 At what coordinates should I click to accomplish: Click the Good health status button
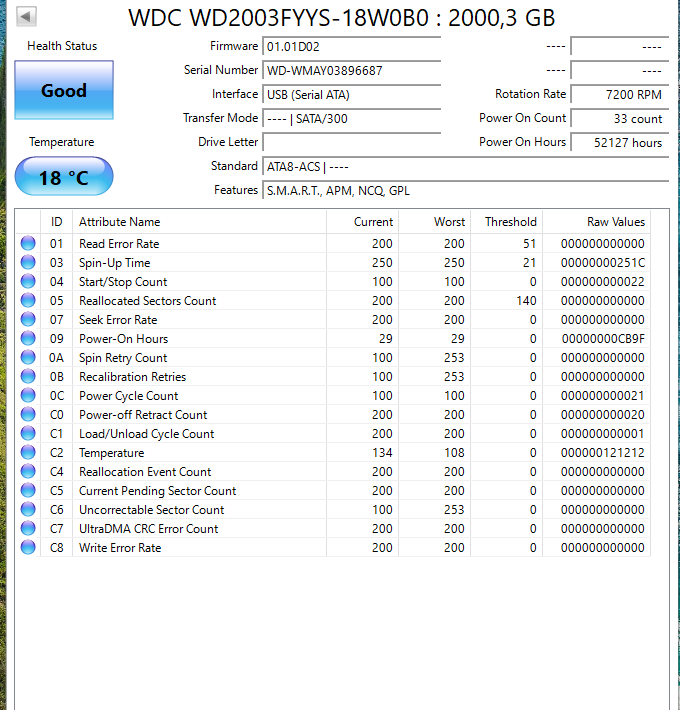(64, 90)
